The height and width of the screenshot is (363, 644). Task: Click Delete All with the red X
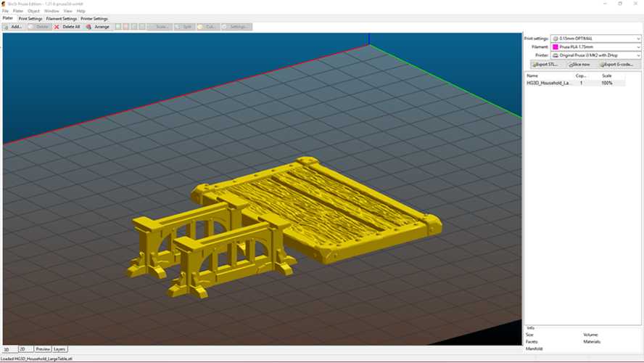click(67, 27)
